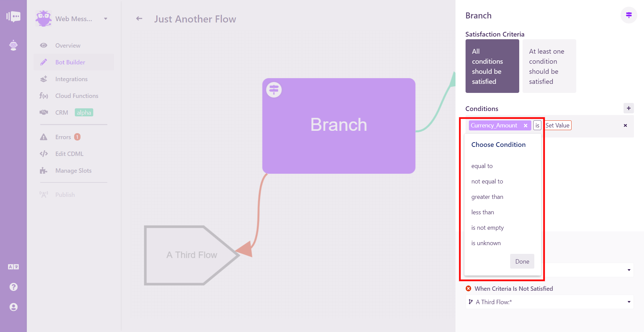The width and height of the screenshot is (644, 332).
Task: Expand the Web Mess... bot dropdown
Action: click(106, 19)
